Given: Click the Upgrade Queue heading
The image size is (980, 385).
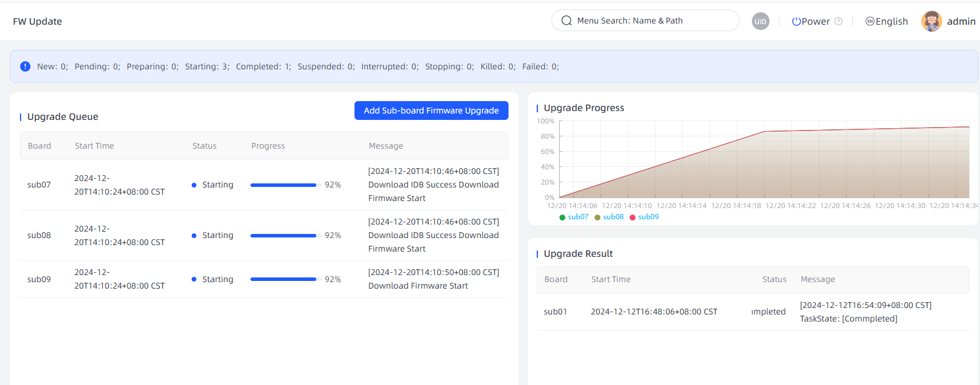Looking at the screenshot, I should pyautogui.click(x=63, y=117).
